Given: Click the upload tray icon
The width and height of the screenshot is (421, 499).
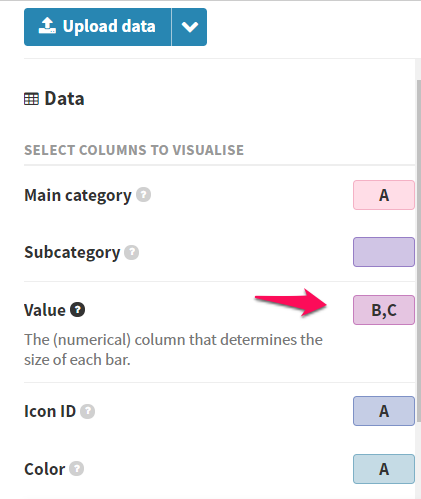Looking at the screenshot, I should 47,26.
